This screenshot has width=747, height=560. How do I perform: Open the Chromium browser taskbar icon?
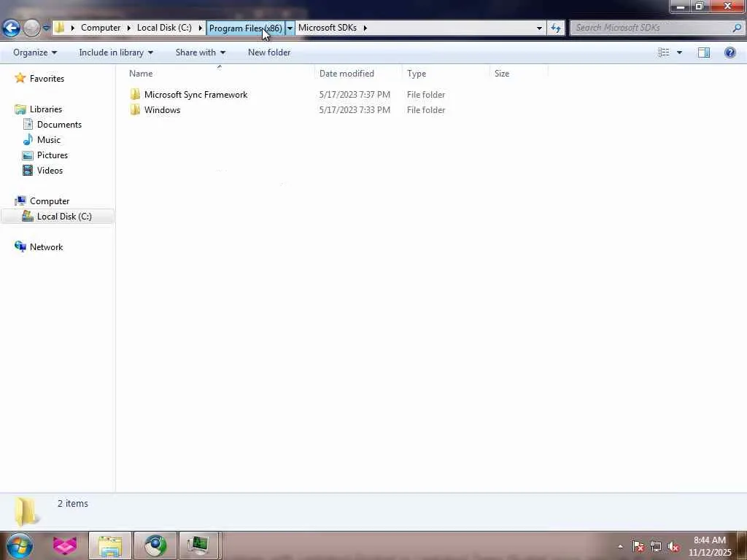pos(155,545)
